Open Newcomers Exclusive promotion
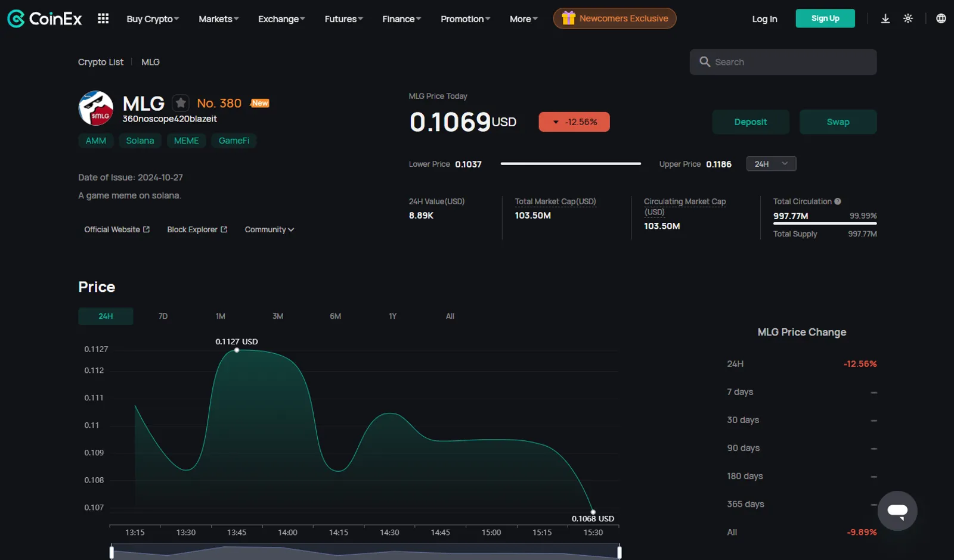The width and height of the screenshot is (954, 560). point(615,18)
